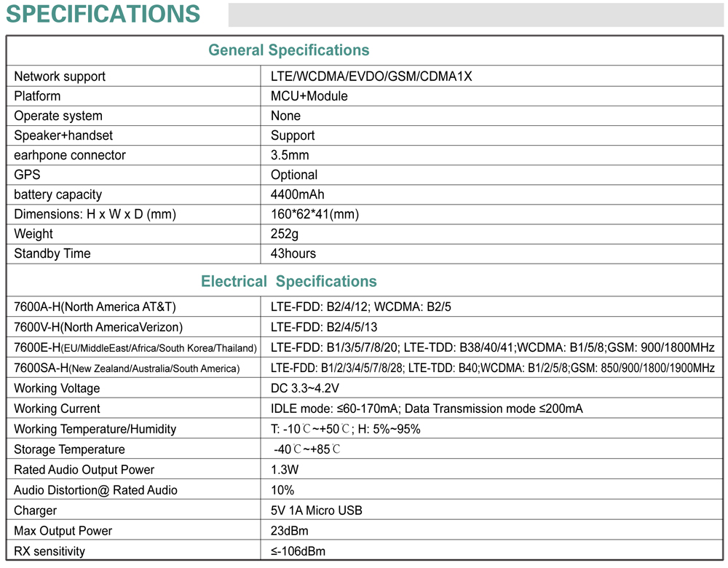Click the 4400mAh battery capacity value
This screenshot has height=568, width=728.
click(x=298, y=194)
